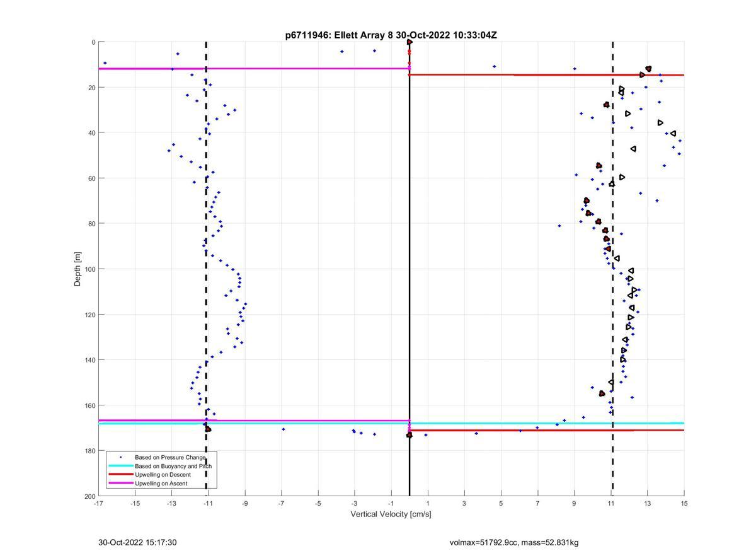The image size is (756, 558).
Task: Click the timestamp '30-Oct-2022 15:17:30' below the plot
Action: [x=137, y=542]
